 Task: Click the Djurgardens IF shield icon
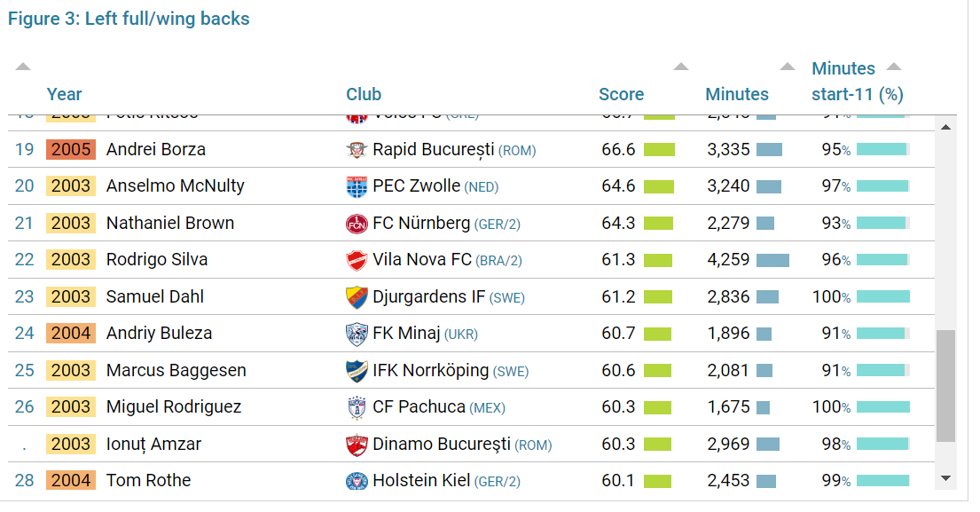click(357, 297)
